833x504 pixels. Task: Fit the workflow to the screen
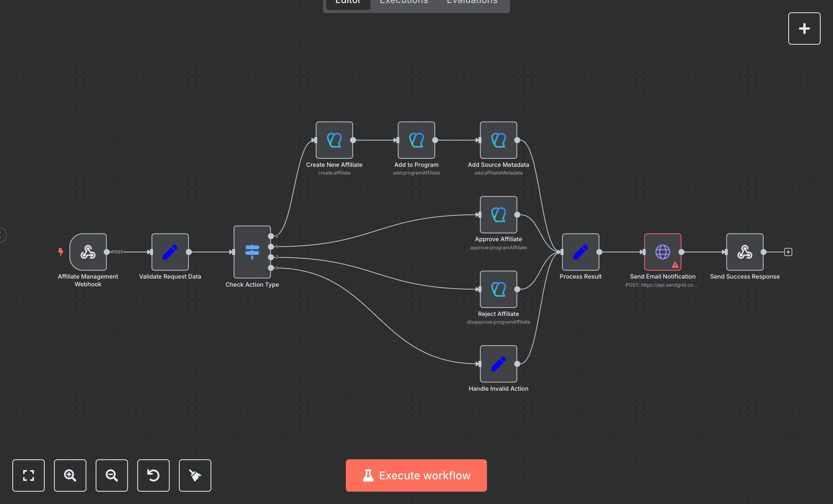pyautogui.click(x=29, y=475)
